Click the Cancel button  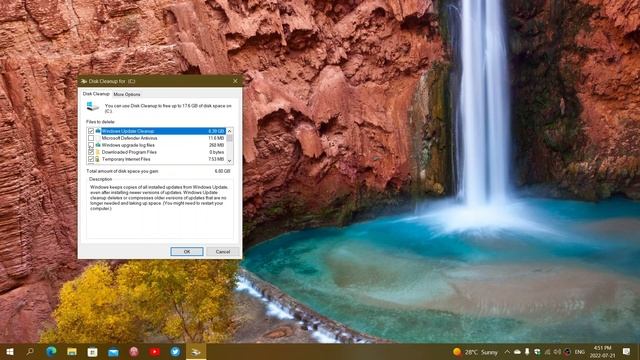pyautogui.click(x=222, y=251)
